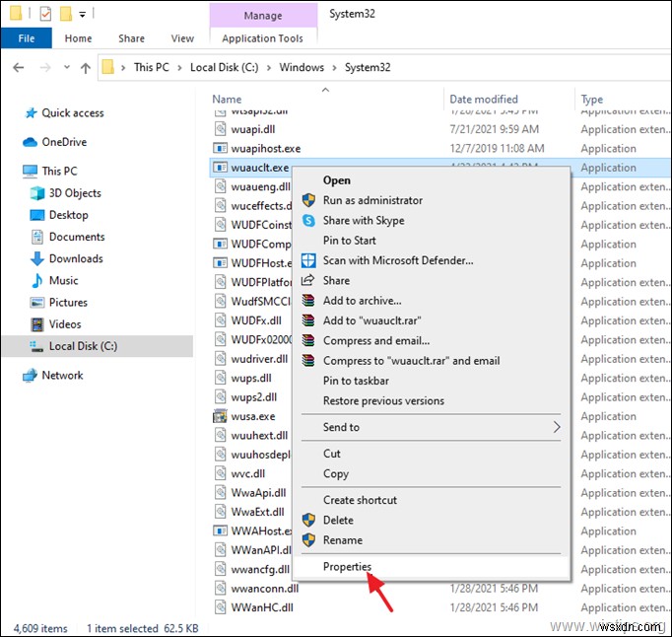Click the Network icon in sidebar
The image size is (672, 637).
click(x=30, y=376)
